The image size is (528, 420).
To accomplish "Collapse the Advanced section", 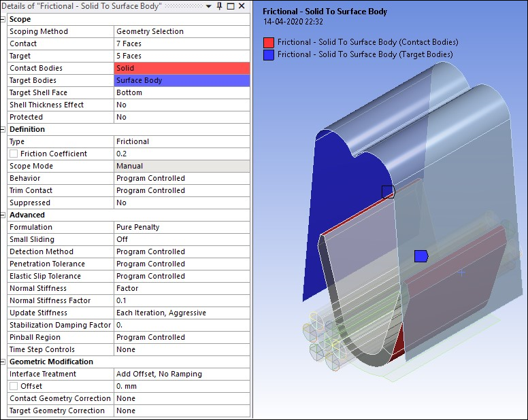I will point(3,215).
